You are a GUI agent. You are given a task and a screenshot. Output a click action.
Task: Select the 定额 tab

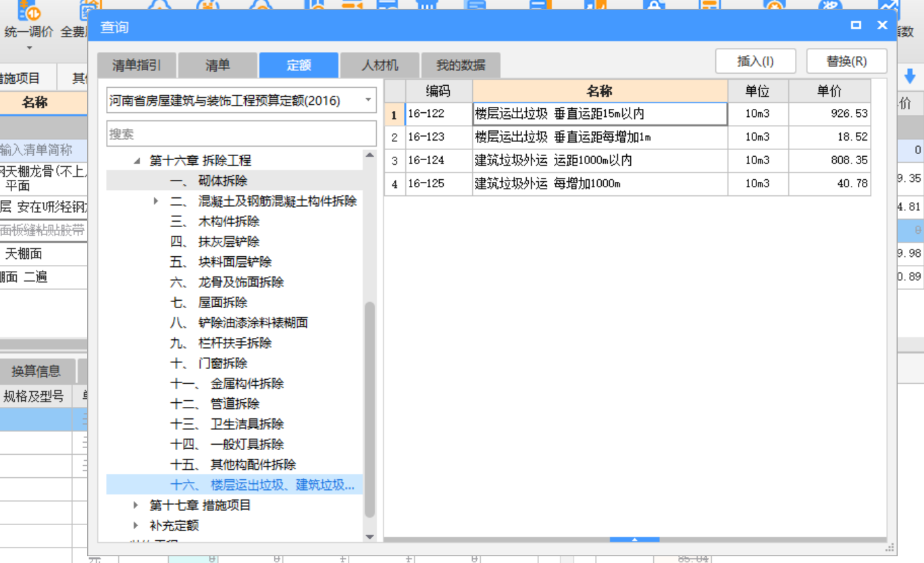click(x=299, y=65)
